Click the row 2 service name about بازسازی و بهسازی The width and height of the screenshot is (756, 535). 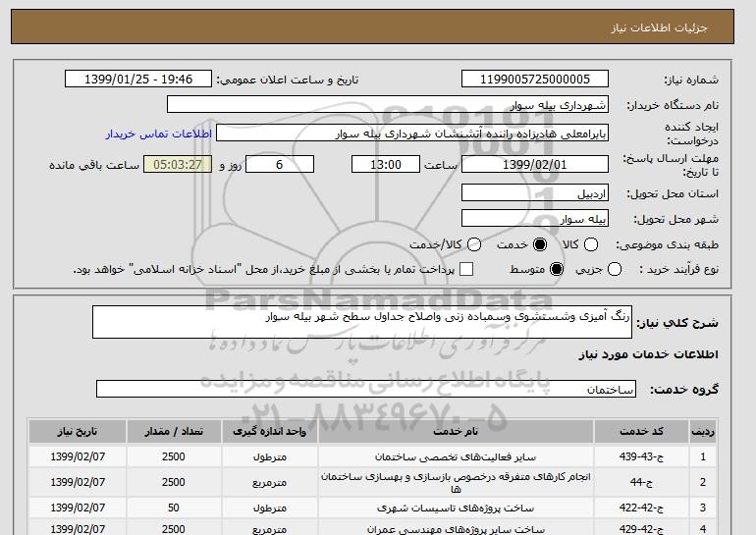click(456, 482)
